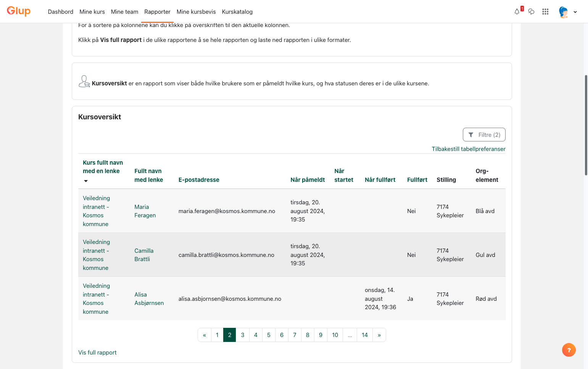Viewport: 588px width, 369px height.
Task: Open the notifications bell
Action: pyautogui.click(x=517, y=12)
